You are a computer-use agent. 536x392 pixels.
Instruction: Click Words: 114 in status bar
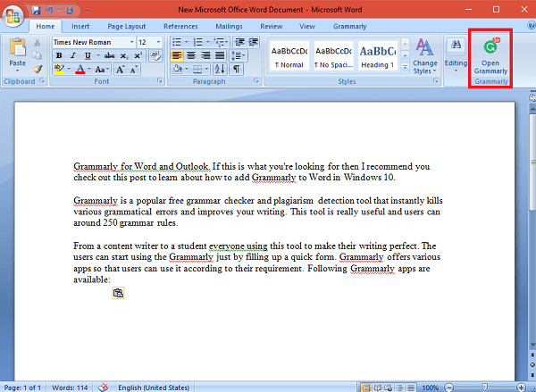coord(70,388)
